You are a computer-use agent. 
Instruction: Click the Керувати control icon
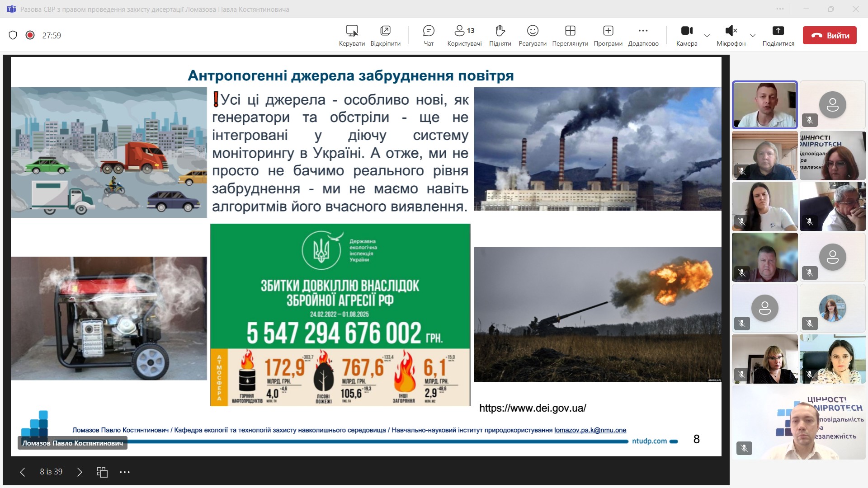[x=352, y=35]
